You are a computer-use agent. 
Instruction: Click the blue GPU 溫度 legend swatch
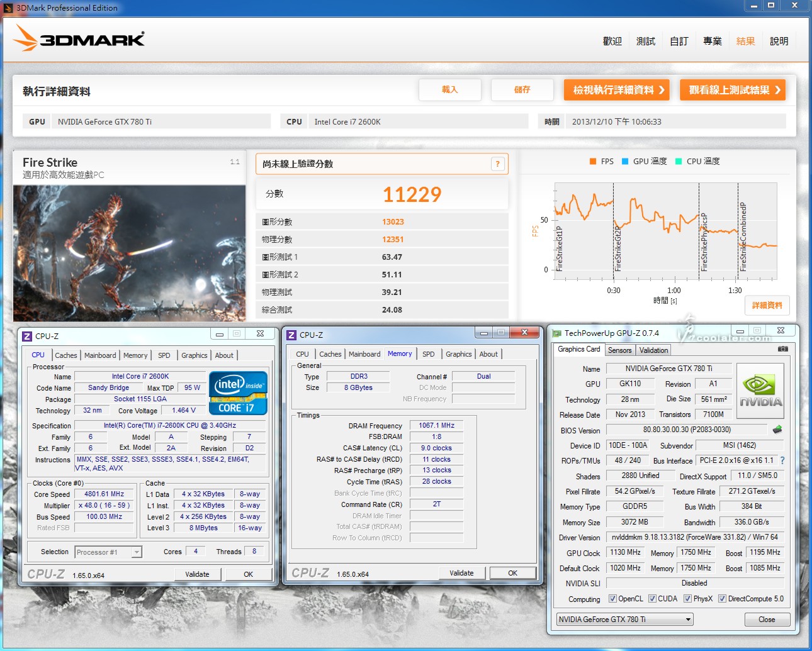click(x=625, y=162)
